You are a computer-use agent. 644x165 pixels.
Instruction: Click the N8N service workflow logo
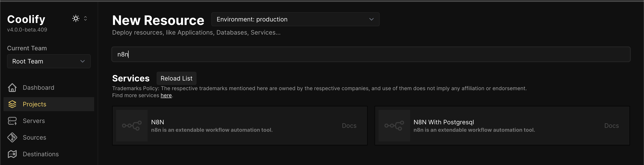[132, 126]
